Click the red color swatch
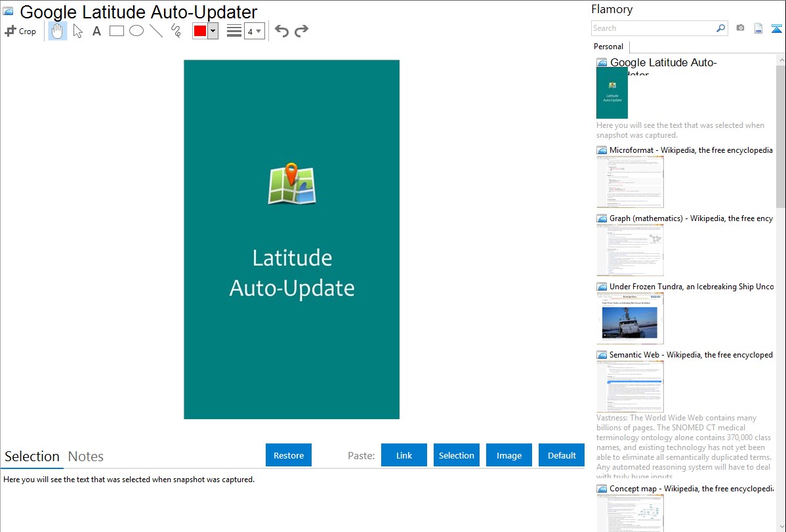Screen dimensions: 786x532 (x=200, y=31)
